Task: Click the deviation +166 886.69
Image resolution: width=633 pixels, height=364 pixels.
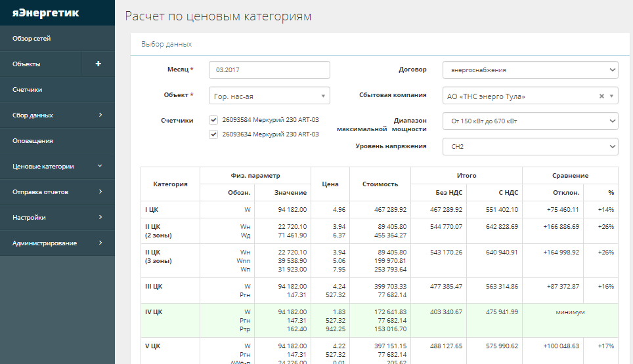Action: click(x=561, y=226)
